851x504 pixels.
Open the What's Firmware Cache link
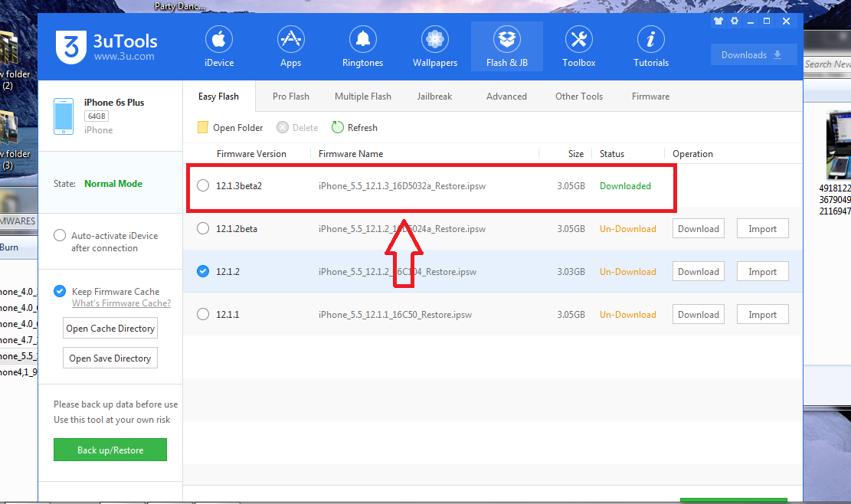[121, 303]
